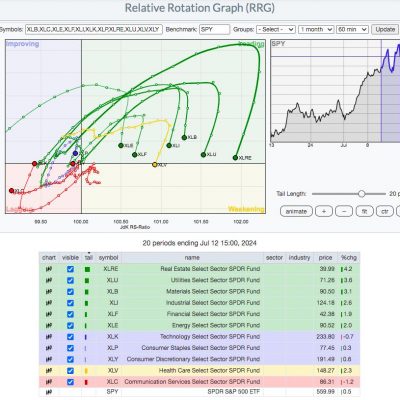The height and width of the screenshot is (400, 400).
Task: Click the tail marker for XLU
Action: pyautogui.click(x=87, y=281)
